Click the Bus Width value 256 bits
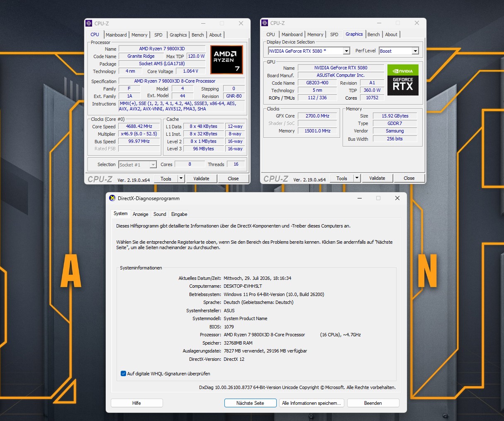This screenshot has height=421, width=504. tap(395, 139)
